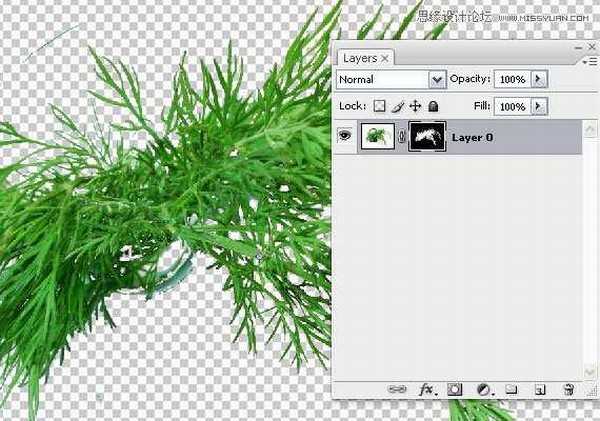Screen dimensions: 600x421
Task: Toggle Lock transparent pixels
Action: tap(380, 105)
